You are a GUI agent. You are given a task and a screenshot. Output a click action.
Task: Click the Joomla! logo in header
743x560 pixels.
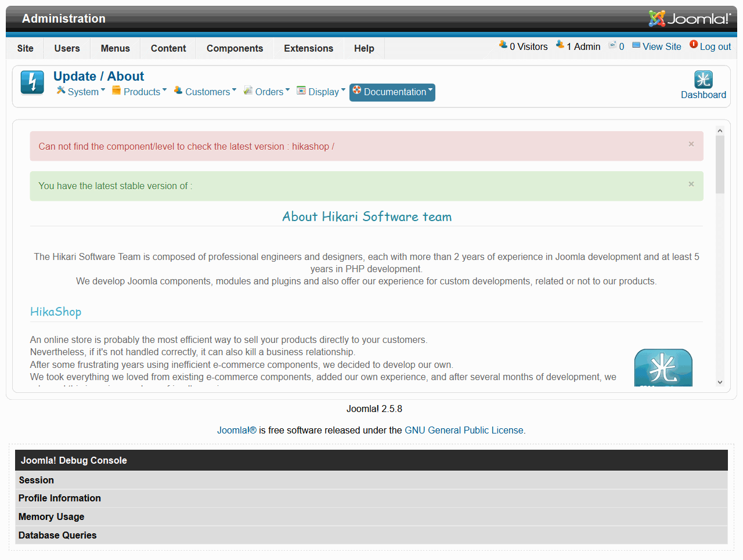[690, 19]
